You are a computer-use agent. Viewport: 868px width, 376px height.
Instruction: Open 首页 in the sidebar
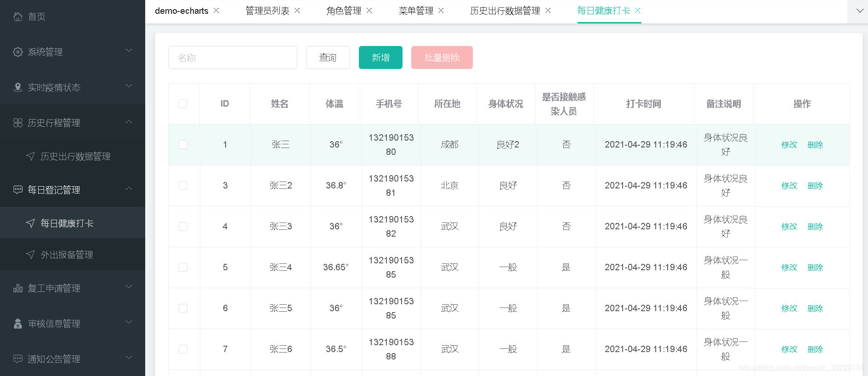point(73,17)
